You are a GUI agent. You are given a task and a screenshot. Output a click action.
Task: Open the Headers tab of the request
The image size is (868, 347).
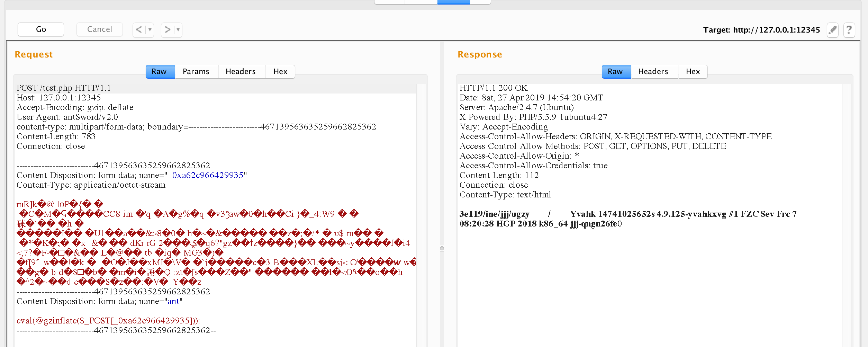coord(241,71)
